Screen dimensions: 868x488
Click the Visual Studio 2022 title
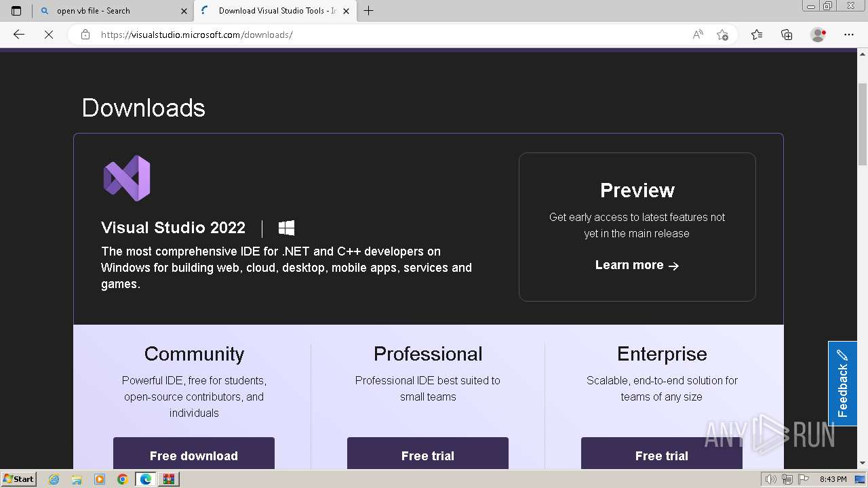coord(174,228)
